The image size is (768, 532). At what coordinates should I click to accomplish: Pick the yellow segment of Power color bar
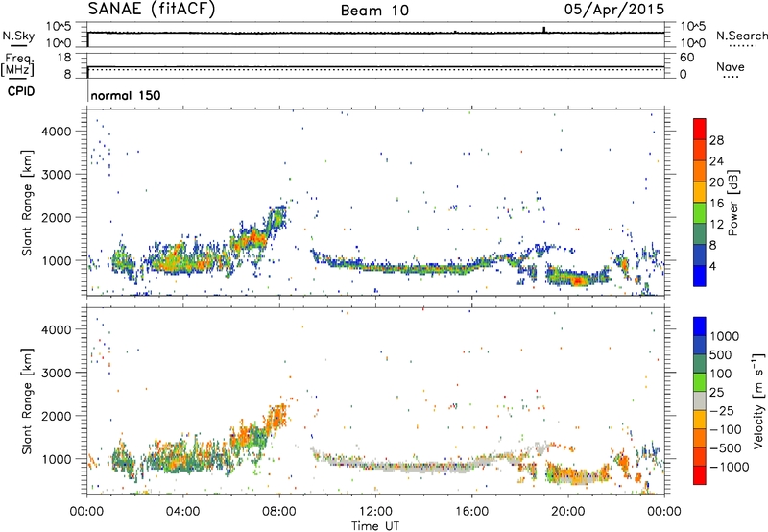coord(700,192)
